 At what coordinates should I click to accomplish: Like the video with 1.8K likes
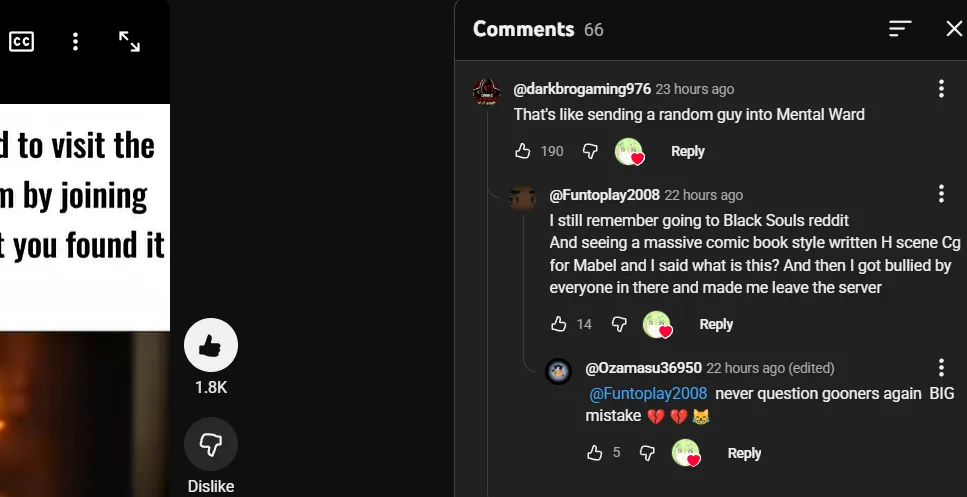210,346
